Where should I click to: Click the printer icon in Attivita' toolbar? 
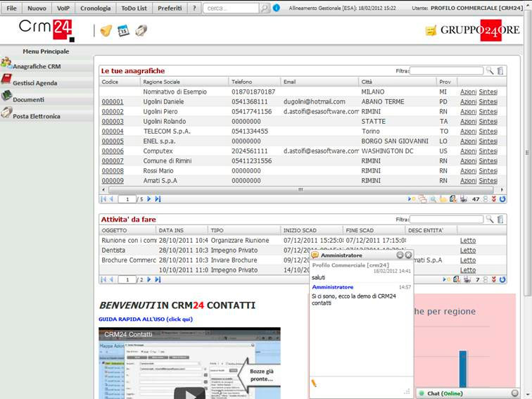click(467, 279)
